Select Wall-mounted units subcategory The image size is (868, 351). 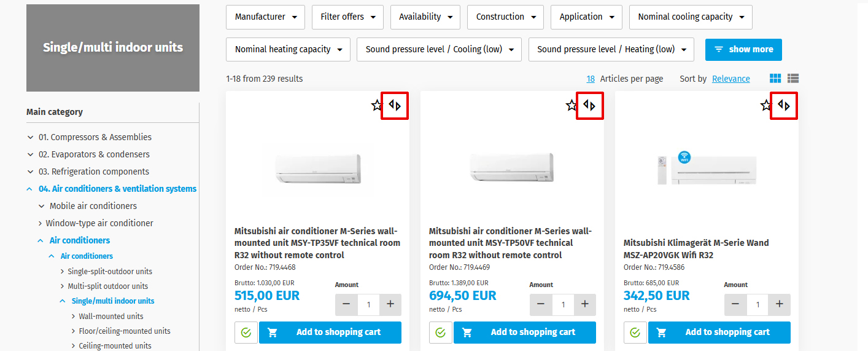pos(110,316)
